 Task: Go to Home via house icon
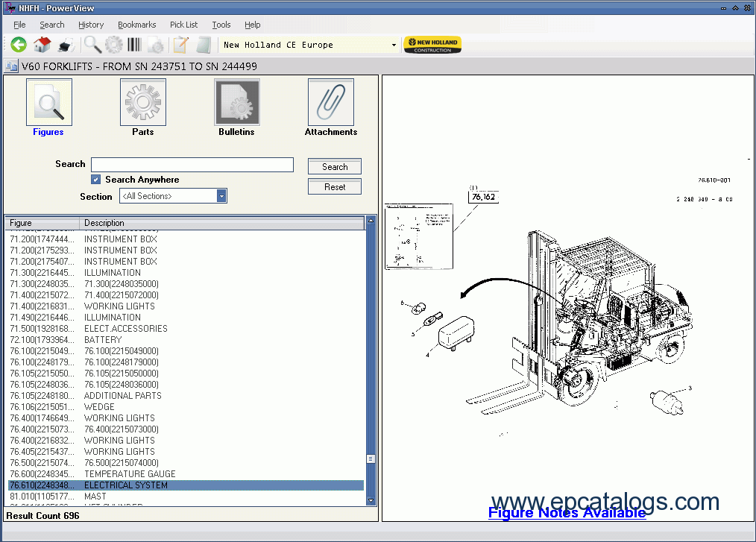(x=42, y=45)
